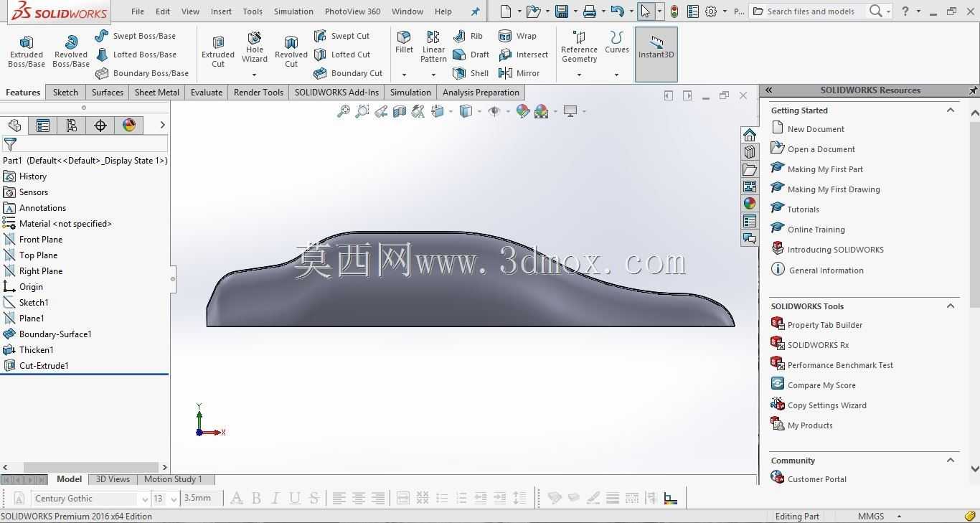Viewport: 980px width, 523px height.
Task: Open Curves dropdown arrow
Action: point(616,75)
